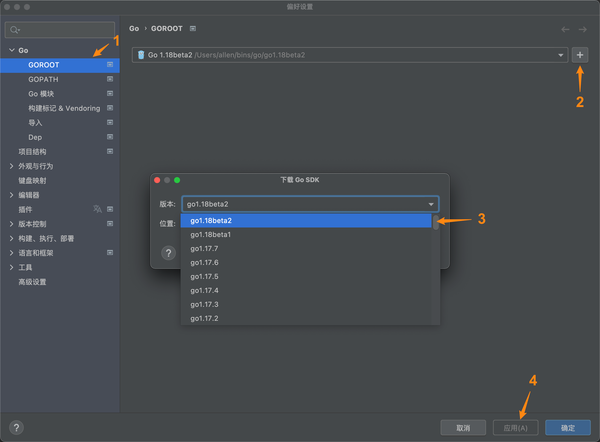Click the 应用(A) apply button
The height and width of the screenshot is (442, 600).
[x=515, y=427]
